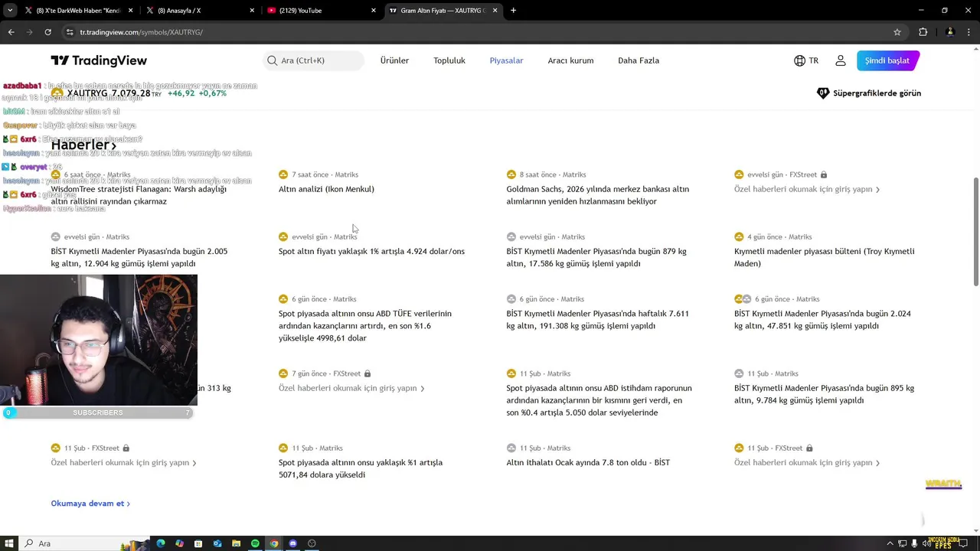The height and width of the screenshot is (551, 980).
Task: Open Windows Start menu
Action: (x=10, y=543)
